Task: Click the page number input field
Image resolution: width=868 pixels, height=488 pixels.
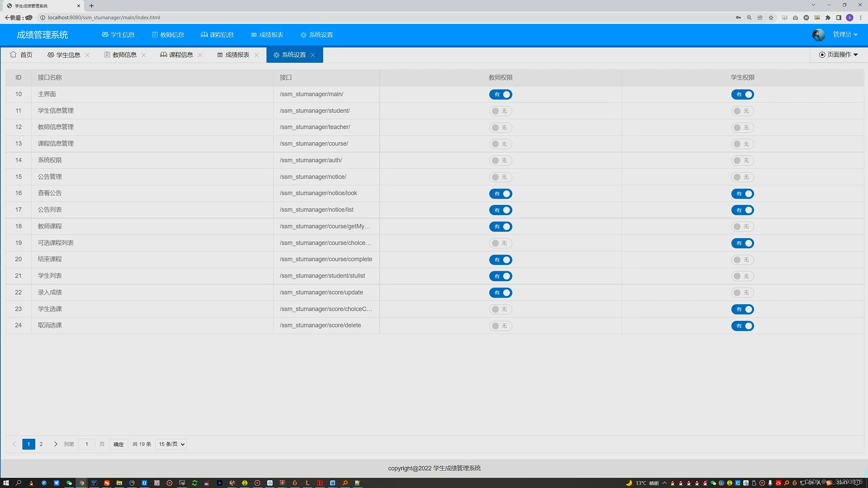Action: coord(87,444)
